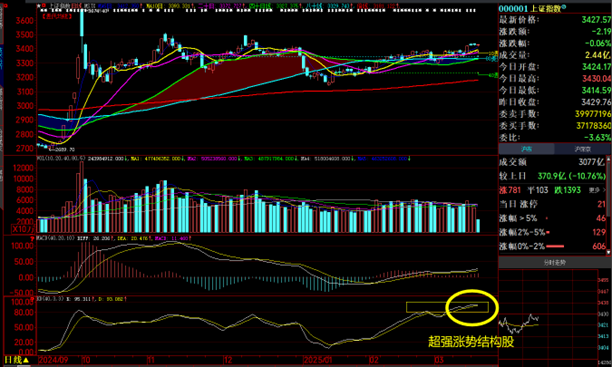
Task: Click the small red marker icon beside KD indicator label
Action: point(33,299)
